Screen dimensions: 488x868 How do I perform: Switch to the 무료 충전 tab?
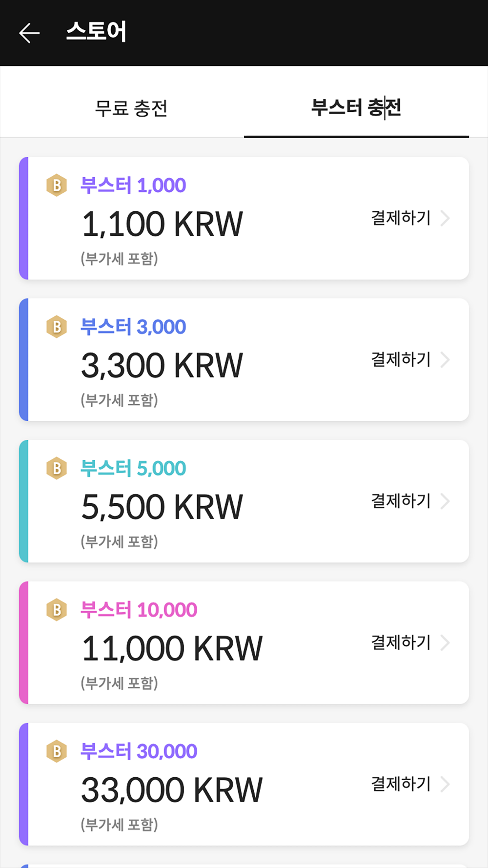(x=131, y=108)
